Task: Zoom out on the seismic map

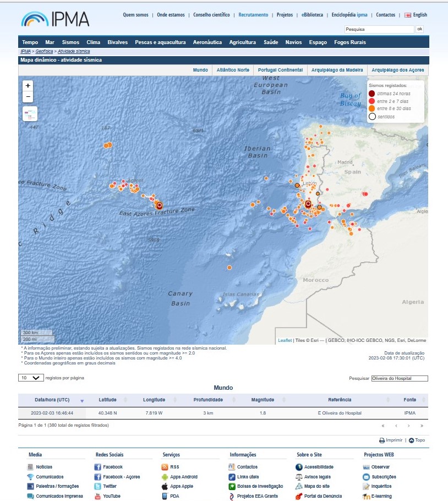Action: click(28, 97)
